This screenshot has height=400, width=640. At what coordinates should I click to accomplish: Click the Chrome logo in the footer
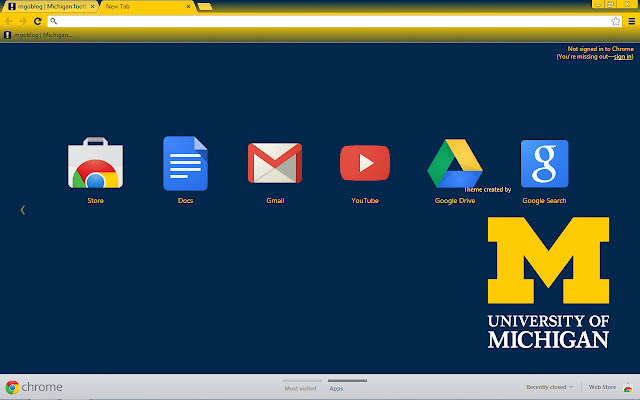[x=12, y=387]
